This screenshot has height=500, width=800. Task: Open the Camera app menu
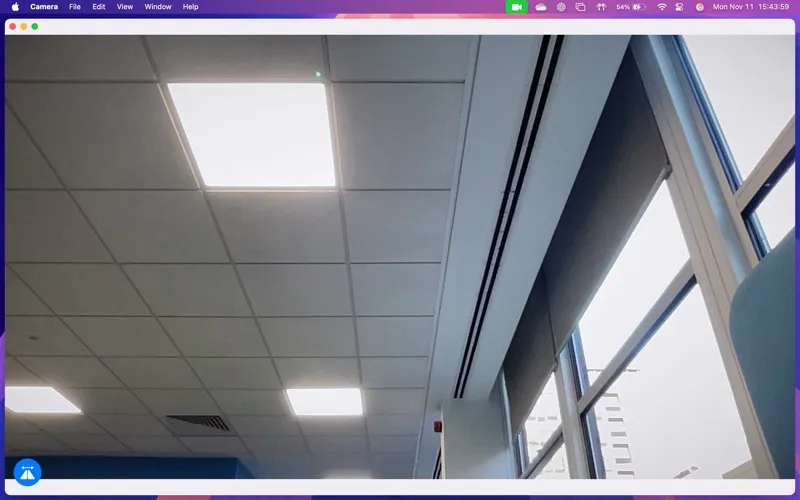click(44, 7)
